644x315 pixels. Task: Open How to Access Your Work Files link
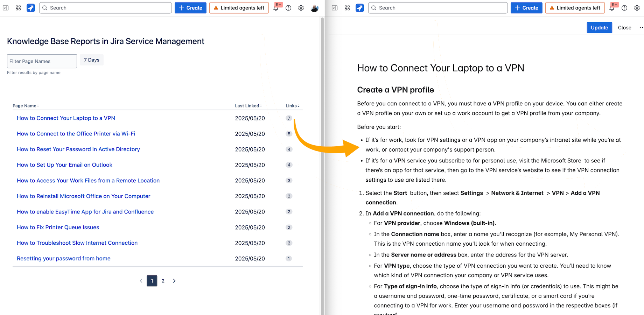(x=88, y=181)
